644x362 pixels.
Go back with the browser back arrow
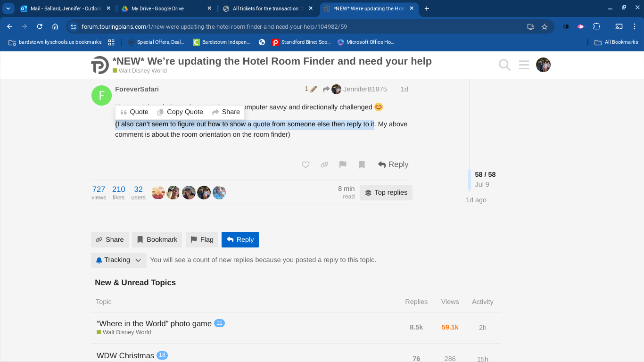tap(10, 27)
